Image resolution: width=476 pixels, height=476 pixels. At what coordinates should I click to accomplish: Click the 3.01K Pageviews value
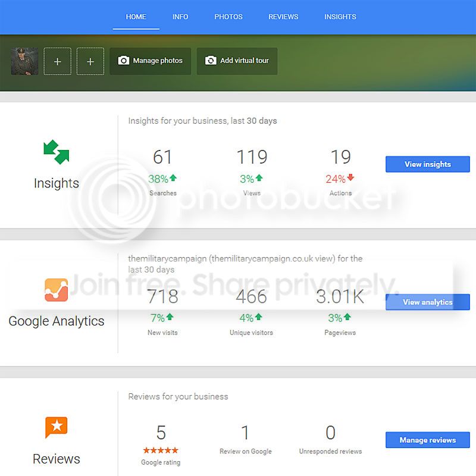[340, 296]
